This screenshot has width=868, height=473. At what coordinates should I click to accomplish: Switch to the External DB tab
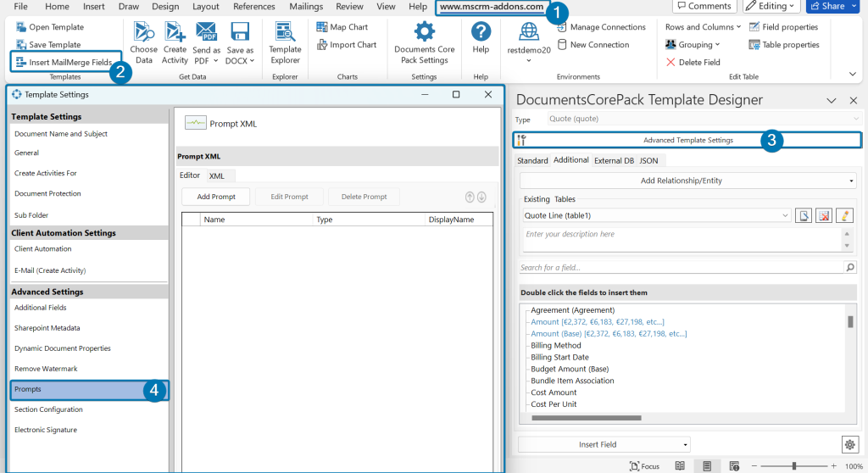coord(614,160)
